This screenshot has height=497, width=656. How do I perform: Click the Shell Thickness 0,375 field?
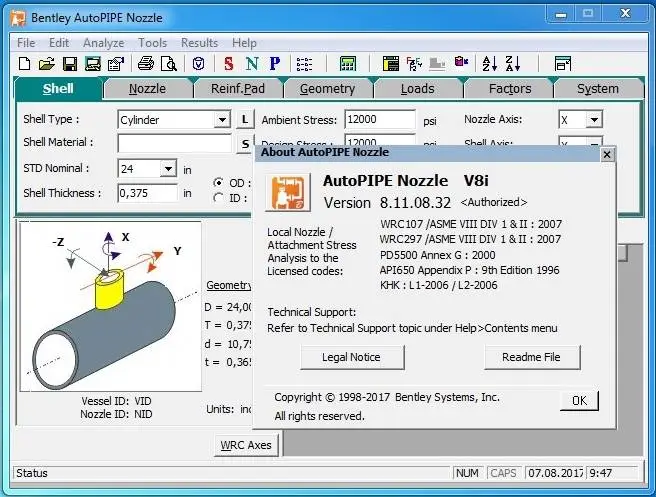pyautogui.click(x=148, y=193)
